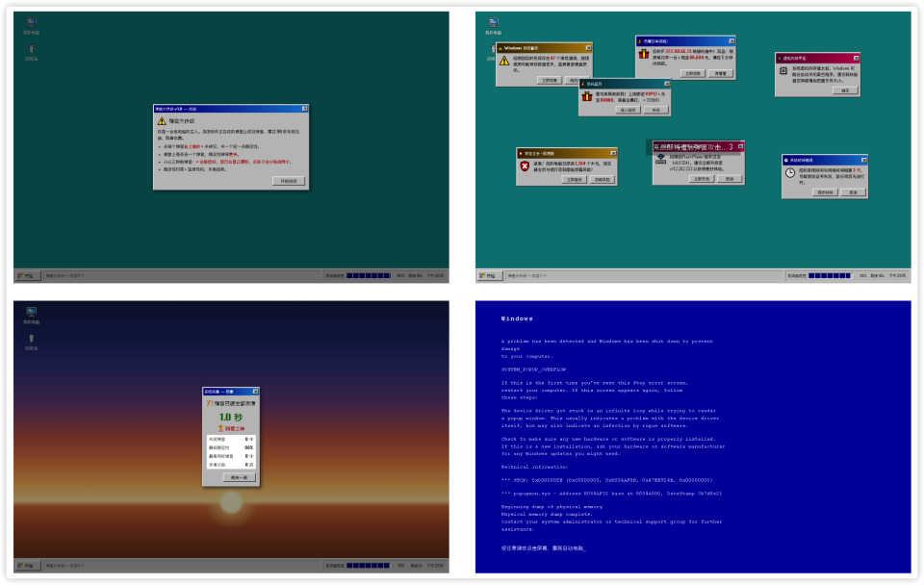Click the stability progress bar on the sunset desktop taskbar
This screenshot has width=924, height=585.
(x=369, y=566)
